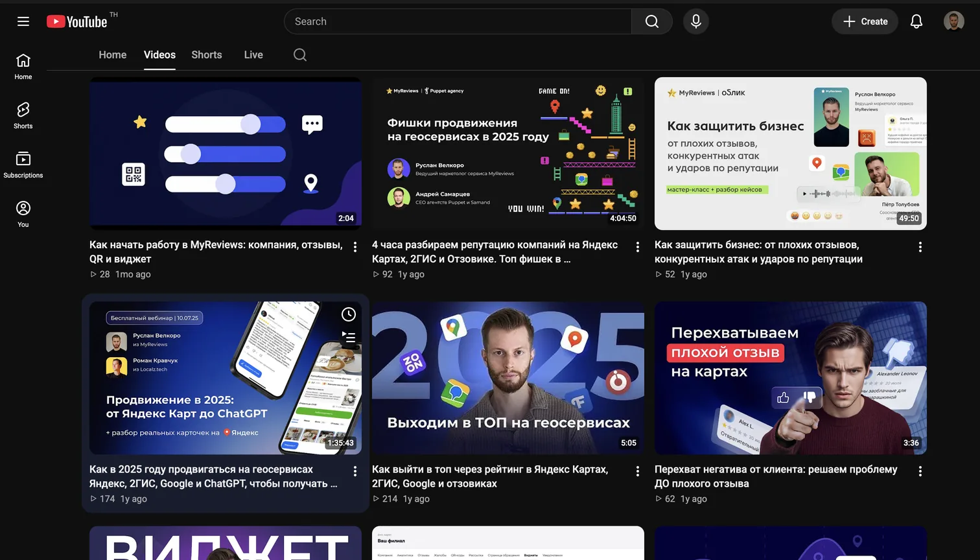Start voice search with microphone

click(x=696, y=21)
